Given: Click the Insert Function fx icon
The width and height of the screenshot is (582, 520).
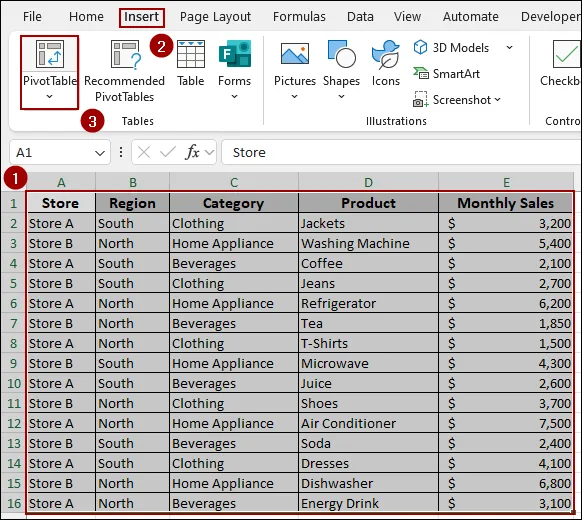Looking at the screenshot, I should [x=192, y=152].
